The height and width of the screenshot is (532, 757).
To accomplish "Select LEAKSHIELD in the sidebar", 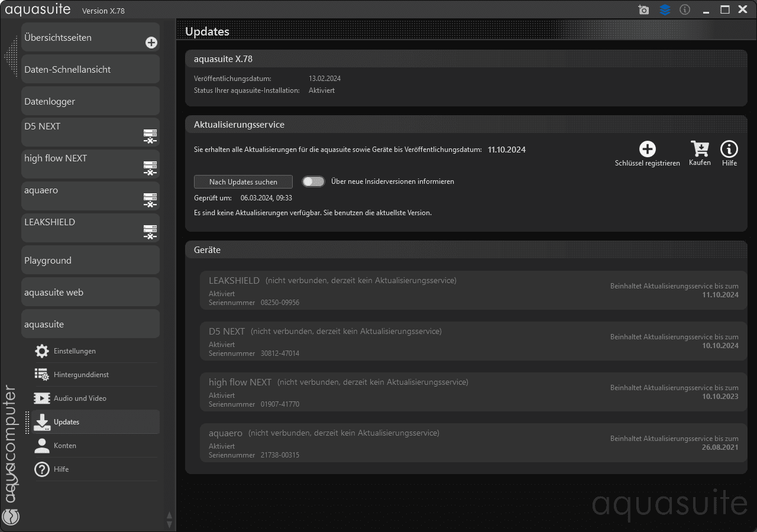I will (x=90, y=228).
